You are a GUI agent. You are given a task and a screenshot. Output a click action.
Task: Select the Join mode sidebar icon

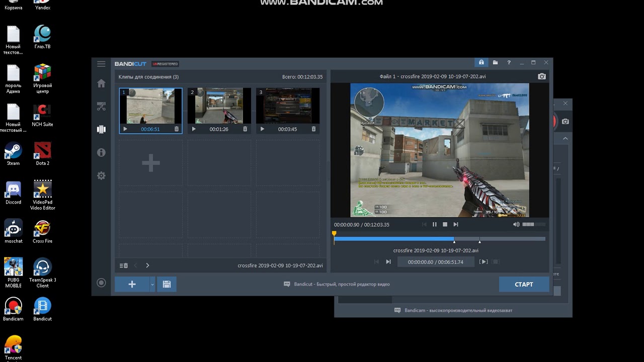tap(101, 129)
